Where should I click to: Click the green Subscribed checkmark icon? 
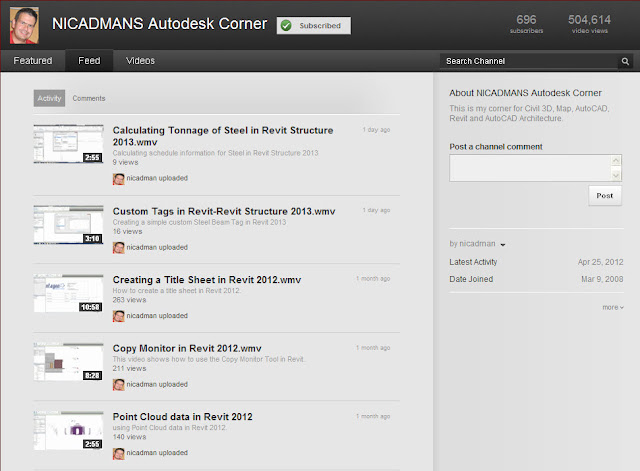pyautogui.click(x=286, y=26)
